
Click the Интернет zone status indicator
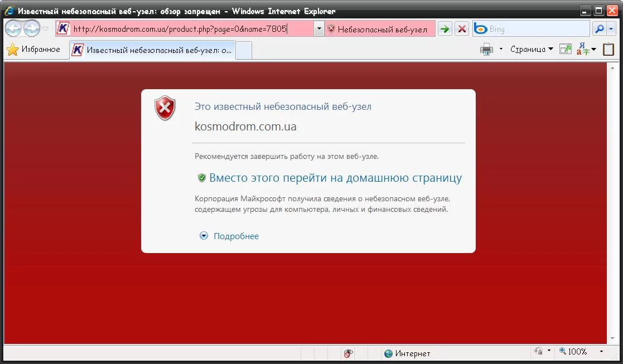pyautogui.click(x=407, y=353)
